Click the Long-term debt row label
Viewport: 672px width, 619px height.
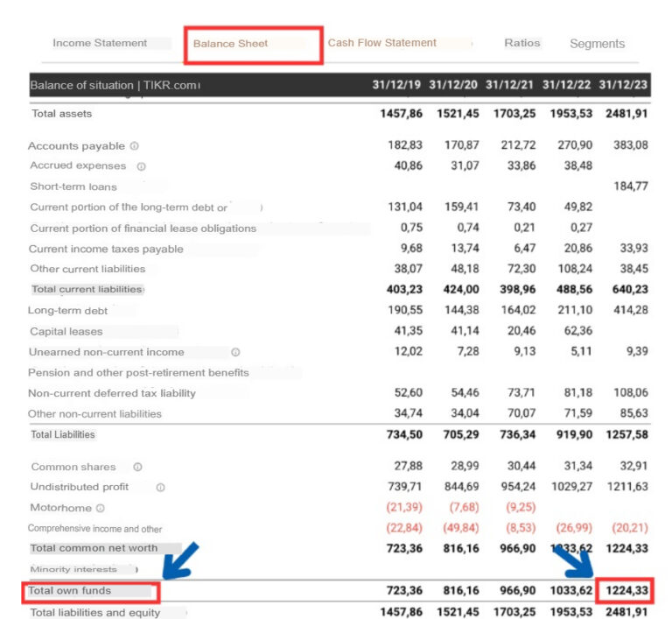point(68,311)
